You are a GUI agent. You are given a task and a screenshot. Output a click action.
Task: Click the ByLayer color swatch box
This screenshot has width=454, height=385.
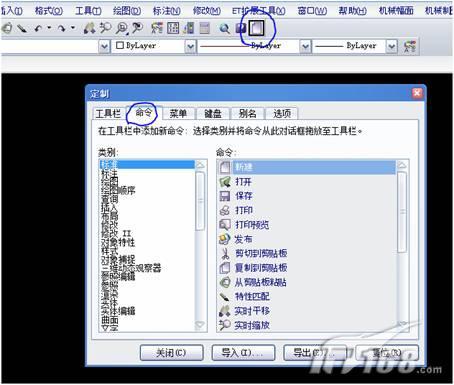pos(120,45)
